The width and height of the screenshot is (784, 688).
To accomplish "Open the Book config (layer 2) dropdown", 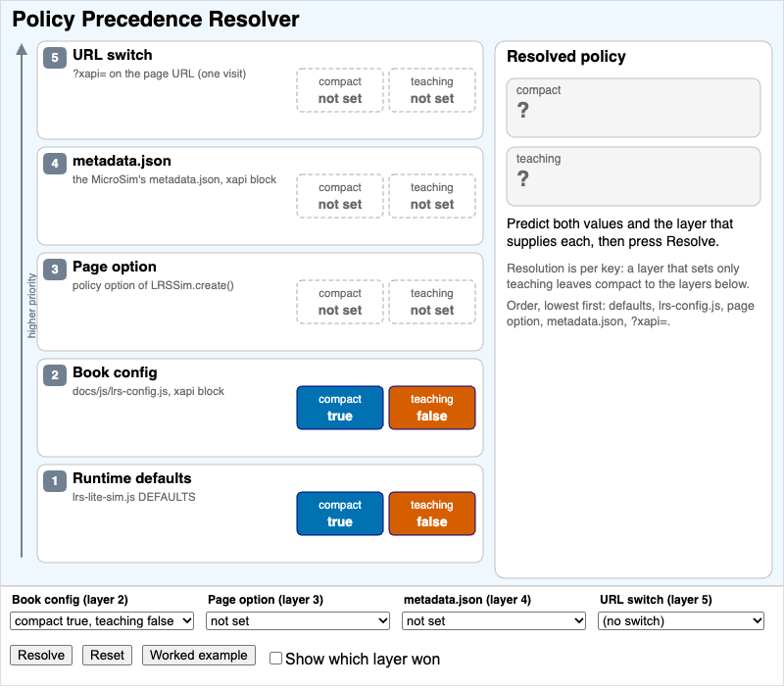I will [x=102, y=621].
